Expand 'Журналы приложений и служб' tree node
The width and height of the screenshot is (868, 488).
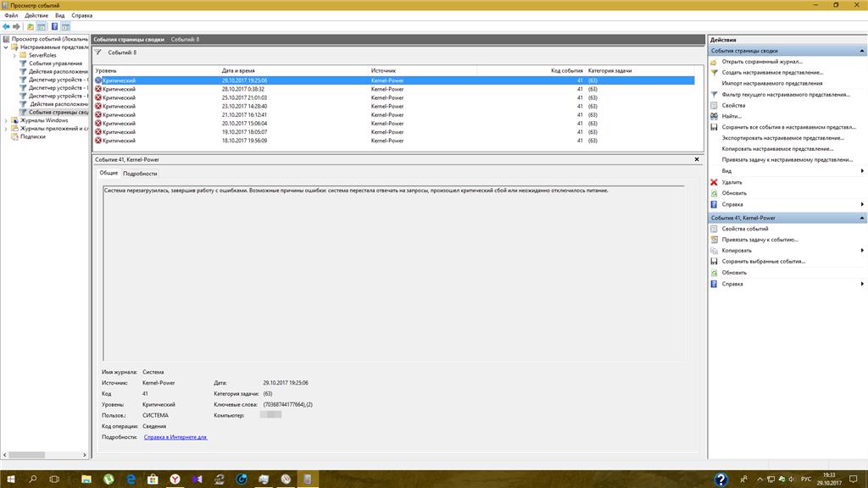coord(6,129)
